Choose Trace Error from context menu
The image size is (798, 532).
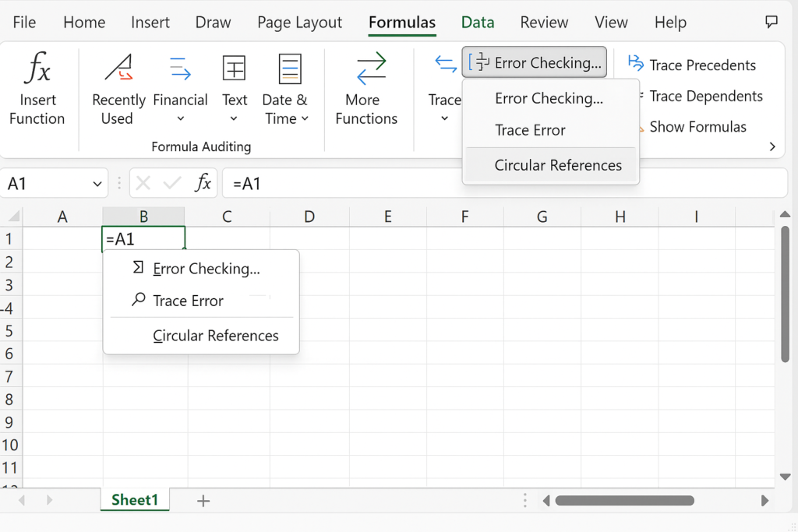(188, 301)
